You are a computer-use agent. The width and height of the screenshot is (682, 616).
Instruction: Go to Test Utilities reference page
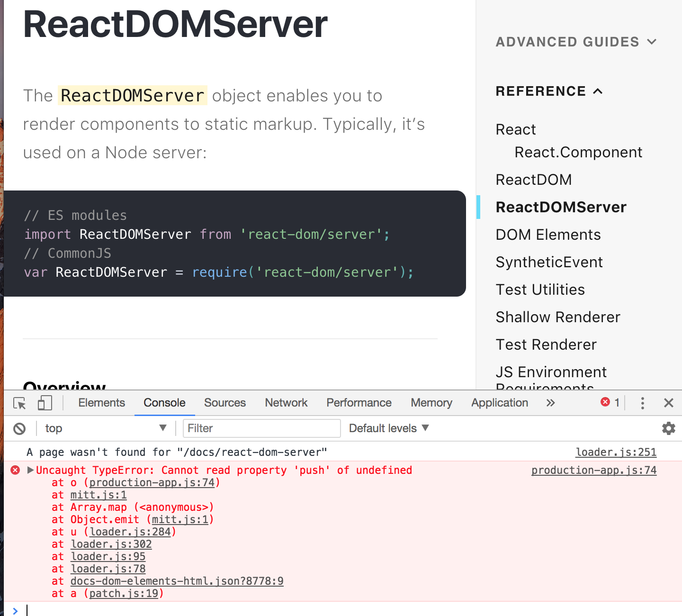(x=540, y=290)
